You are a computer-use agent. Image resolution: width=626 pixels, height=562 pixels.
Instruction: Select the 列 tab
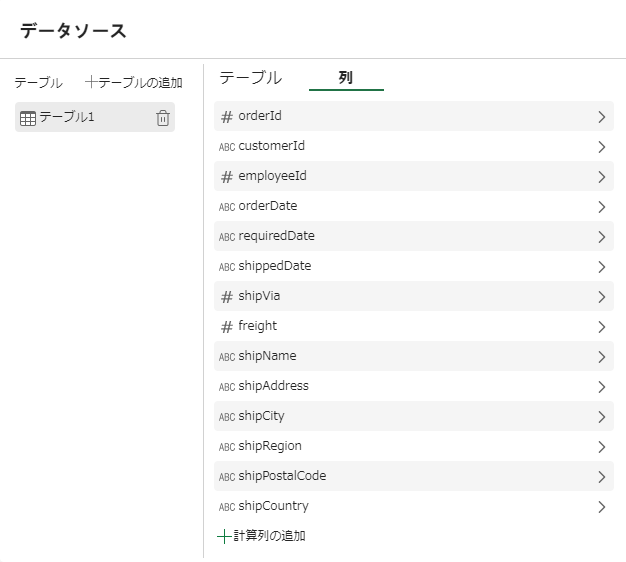(346, 78)
